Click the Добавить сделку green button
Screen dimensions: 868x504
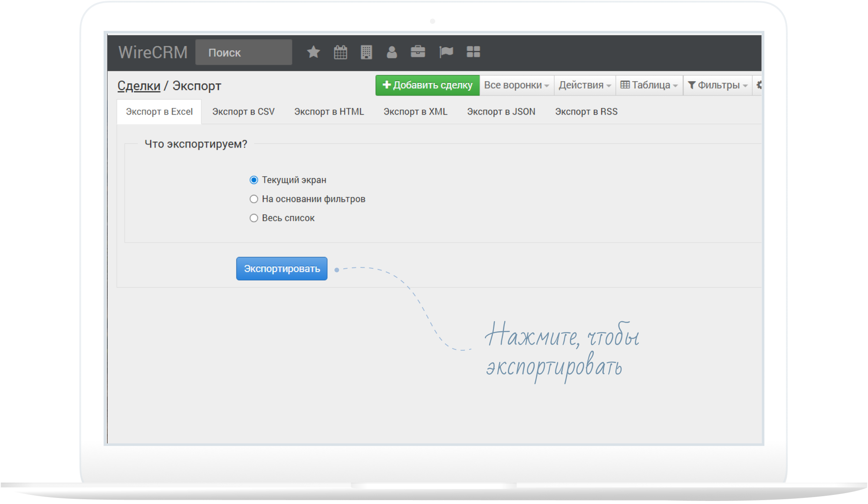[x=427, y=85]
